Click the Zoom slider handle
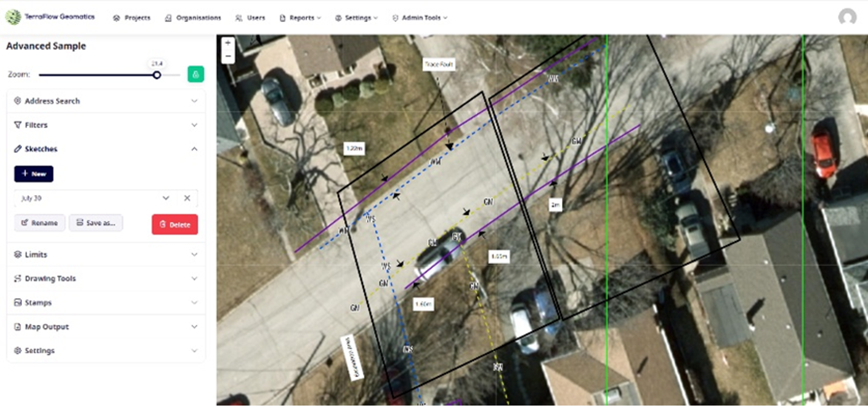The image size is (868, 408). tap(157, 75)
